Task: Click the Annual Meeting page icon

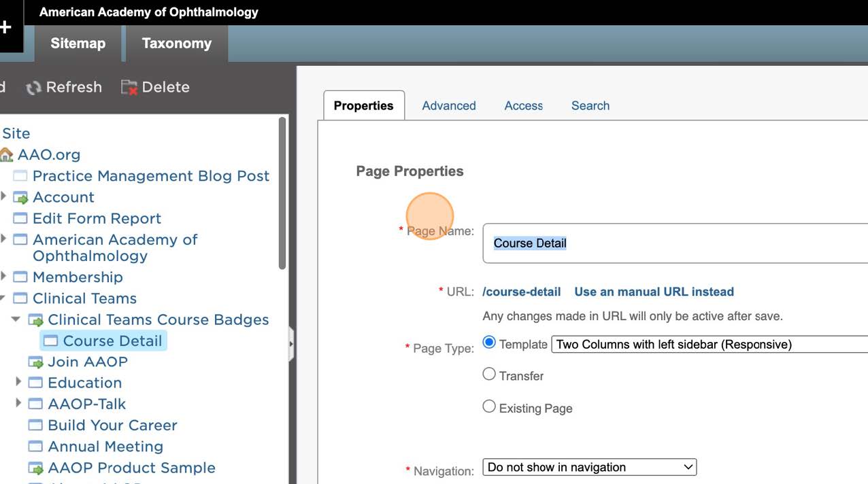Action: point(35,447)
